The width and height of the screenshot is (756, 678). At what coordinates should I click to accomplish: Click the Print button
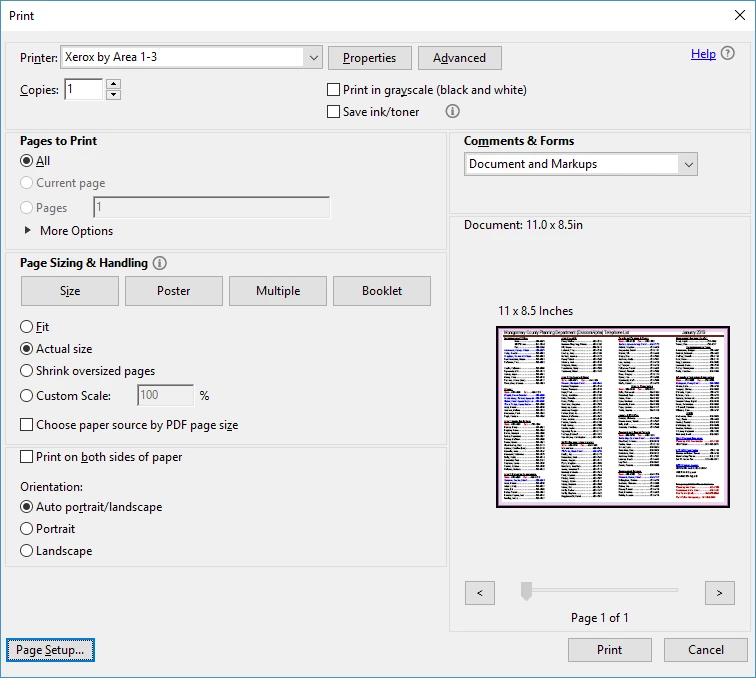tap(609, 650)
